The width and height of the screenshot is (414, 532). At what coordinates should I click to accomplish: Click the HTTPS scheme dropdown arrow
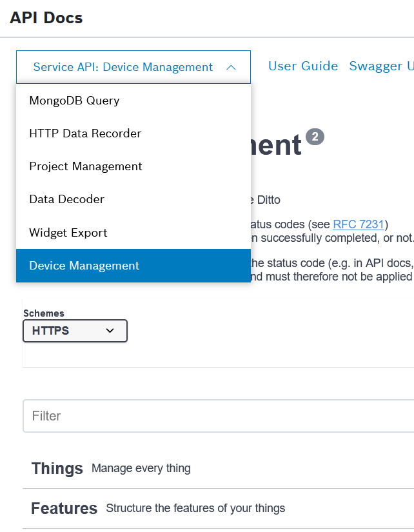pos(110,331)
